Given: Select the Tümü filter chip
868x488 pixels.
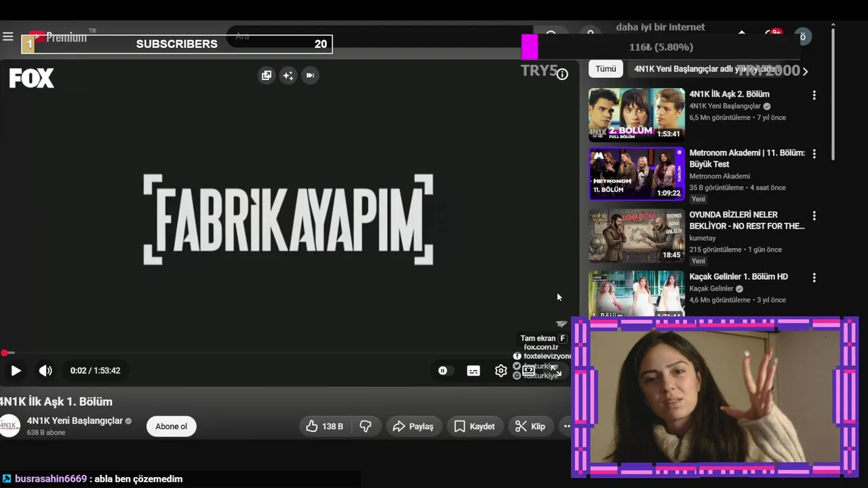Looking at the screenshot, I should click(x=606, y=69).
